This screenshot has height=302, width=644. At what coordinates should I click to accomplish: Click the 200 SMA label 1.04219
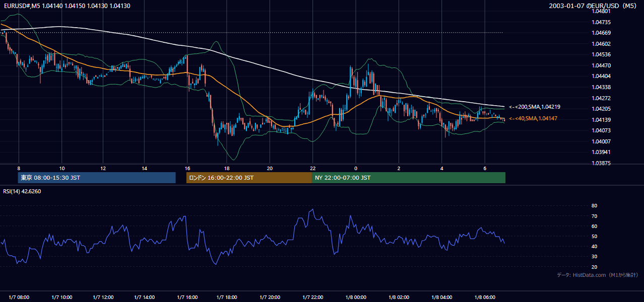(x=535, y=107)
